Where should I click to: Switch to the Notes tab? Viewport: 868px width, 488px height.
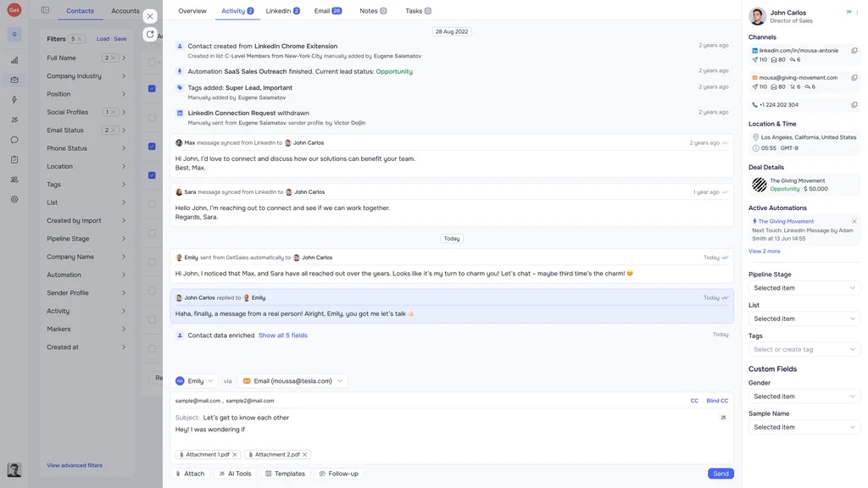point(373,10)
